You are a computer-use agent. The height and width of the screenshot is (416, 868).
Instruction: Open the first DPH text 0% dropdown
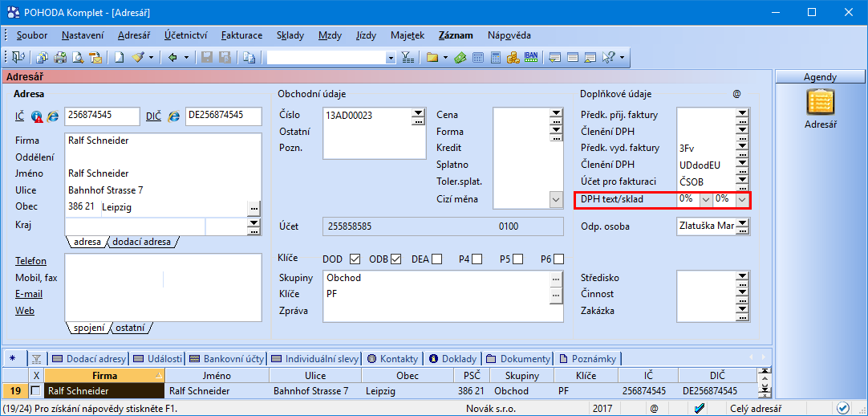pyautogui.click(x=706, y=198)
